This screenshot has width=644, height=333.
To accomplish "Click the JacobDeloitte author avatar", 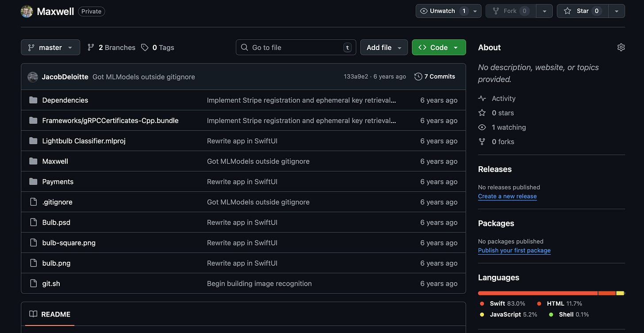I will pos(33,77).
